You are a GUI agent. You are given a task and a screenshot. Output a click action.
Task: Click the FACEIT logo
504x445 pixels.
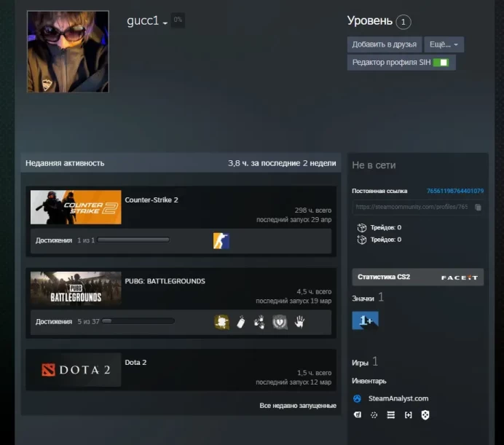point(460,277)
